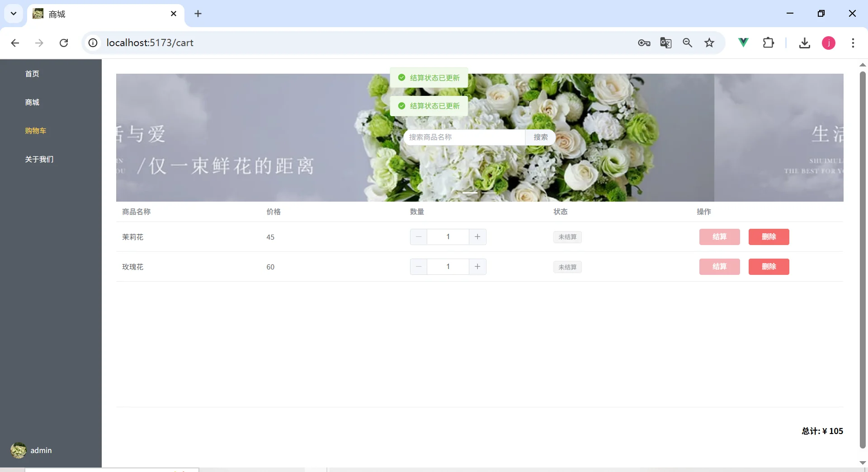Click the 茉莉花 product name
Viewport: 868px width, 472px height.
click(132, 237)
